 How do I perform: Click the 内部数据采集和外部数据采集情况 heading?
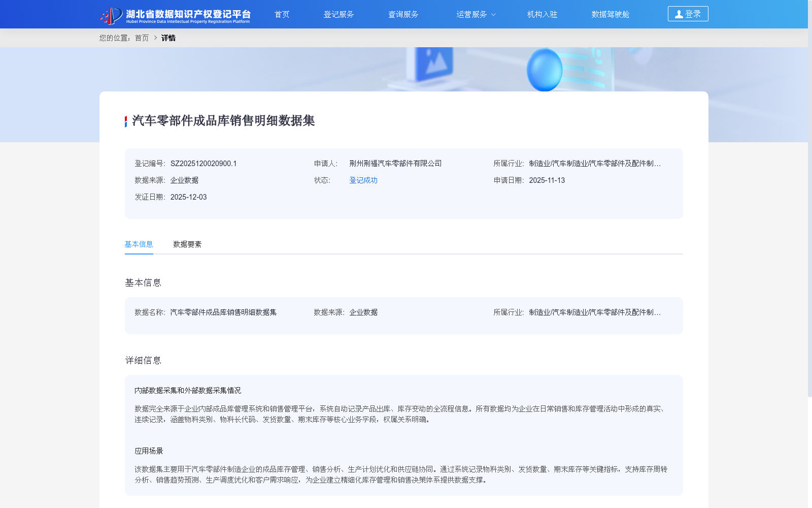pos(188,391)
